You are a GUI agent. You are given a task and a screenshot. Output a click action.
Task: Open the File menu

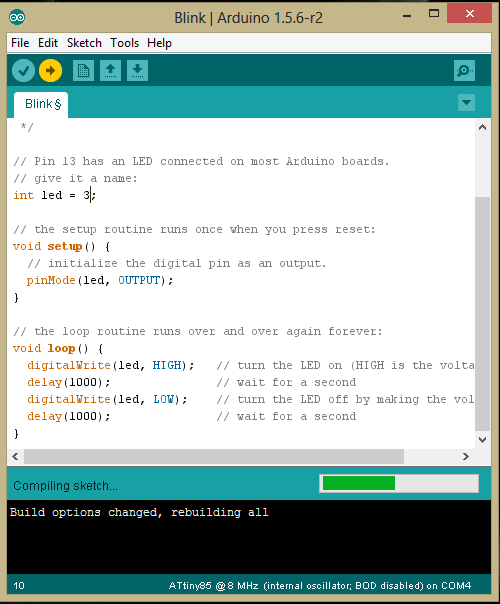20,43
